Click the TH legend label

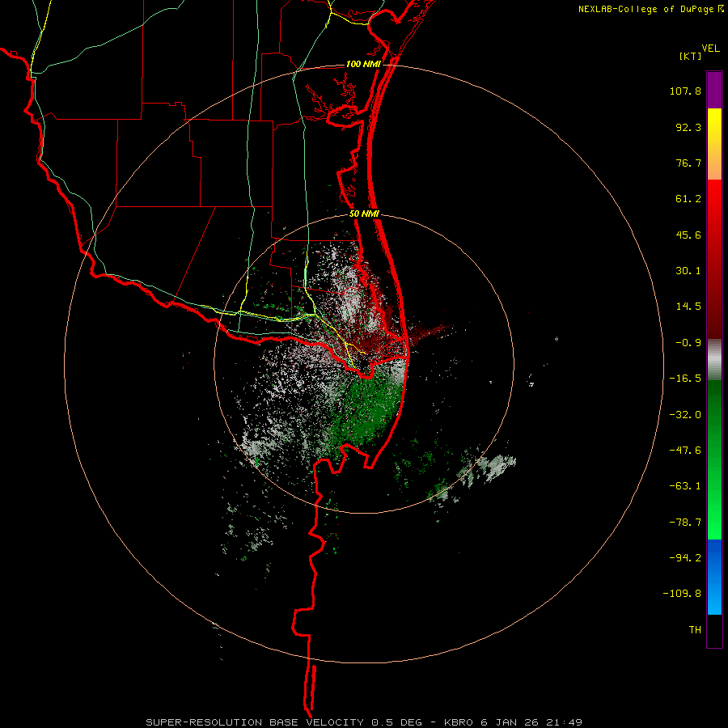(x=695, y=629)
